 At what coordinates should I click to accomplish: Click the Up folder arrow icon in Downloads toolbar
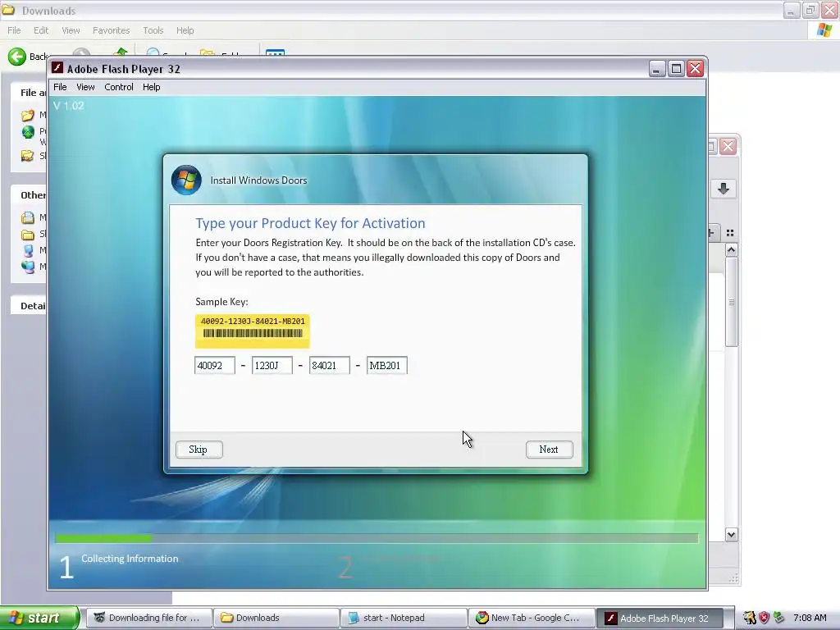point(121,52)
